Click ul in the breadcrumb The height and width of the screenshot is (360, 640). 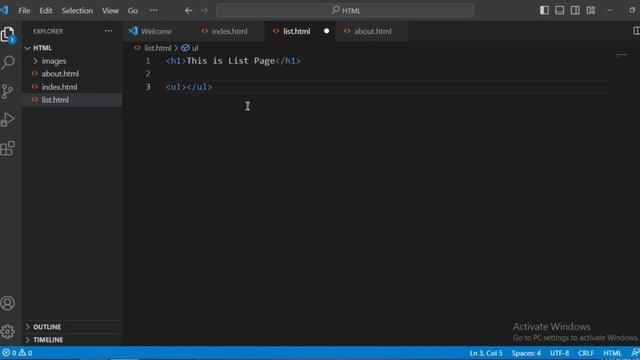195,48
